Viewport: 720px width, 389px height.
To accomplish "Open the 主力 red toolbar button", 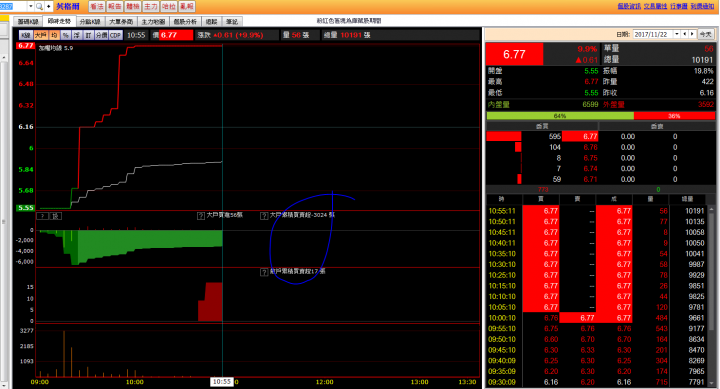I will (x=151, y=6).
